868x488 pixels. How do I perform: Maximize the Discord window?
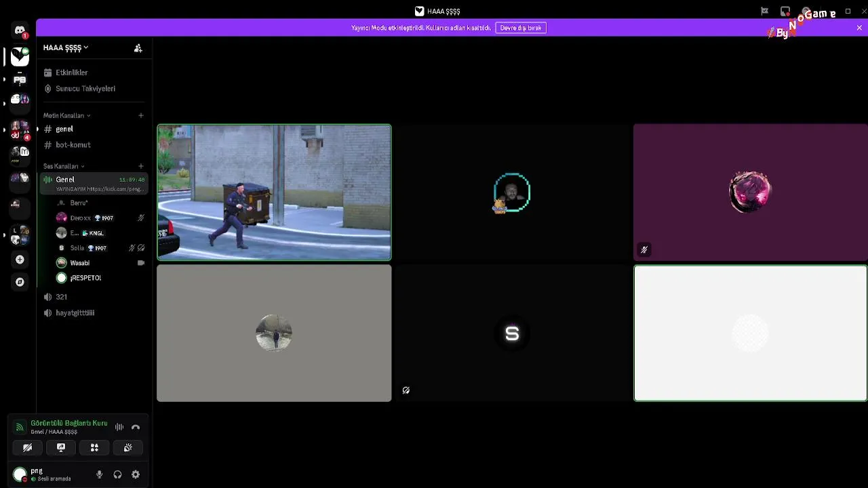[x=848, y=12]
